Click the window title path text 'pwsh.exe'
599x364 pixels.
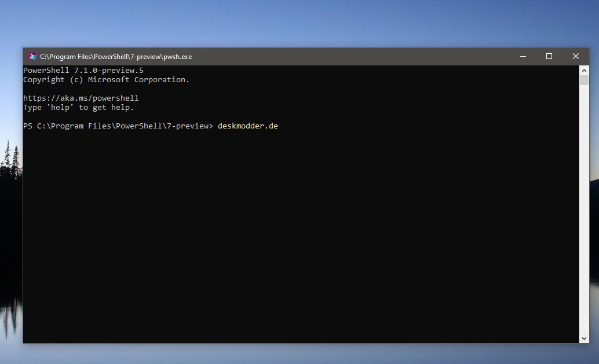pyautogui.click(x=178, y=57)
